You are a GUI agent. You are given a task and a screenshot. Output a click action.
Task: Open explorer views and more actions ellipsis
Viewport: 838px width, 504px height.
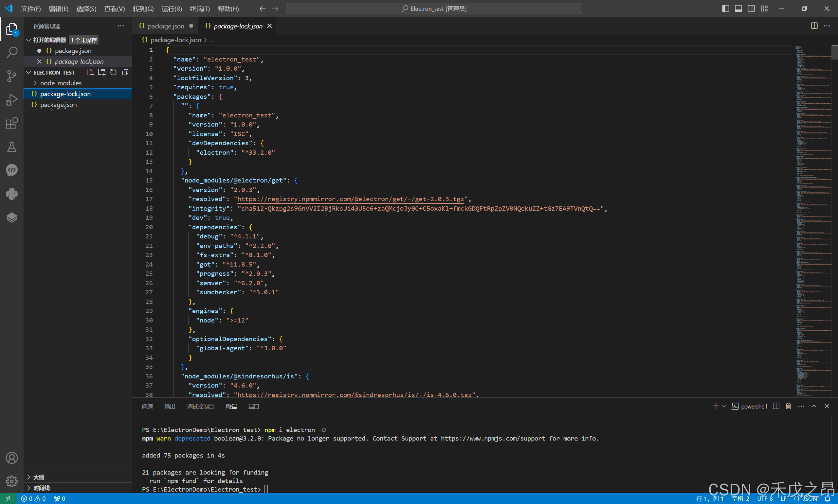[121, 26]
